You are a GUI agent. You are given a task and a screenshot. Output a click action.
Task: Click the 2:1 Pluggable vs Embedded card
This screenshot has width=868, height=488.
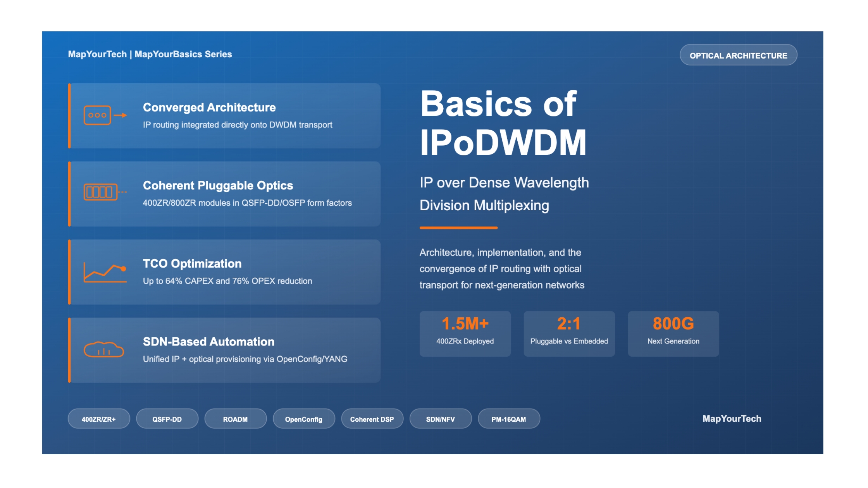[x=569, y=333]
